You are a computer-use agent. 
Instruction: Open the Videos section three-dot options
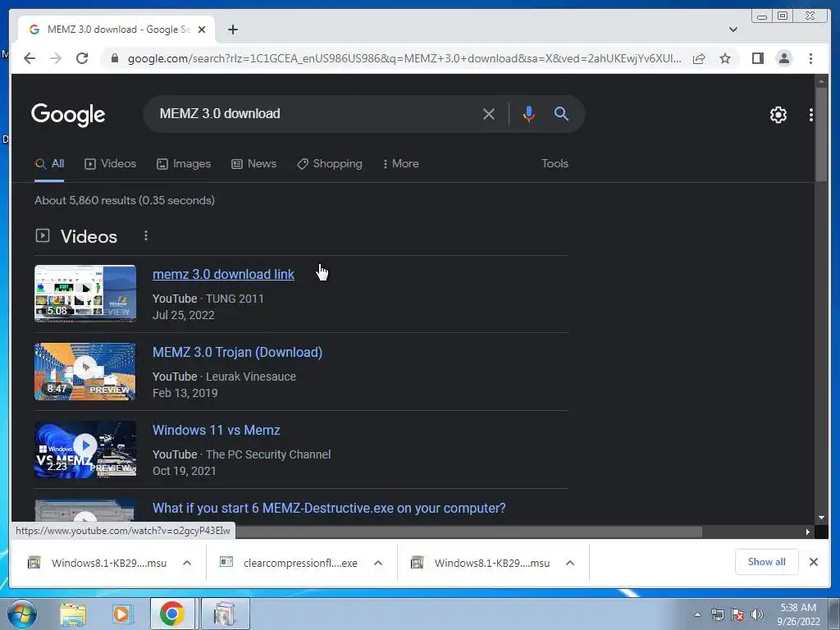click(146, 235)
